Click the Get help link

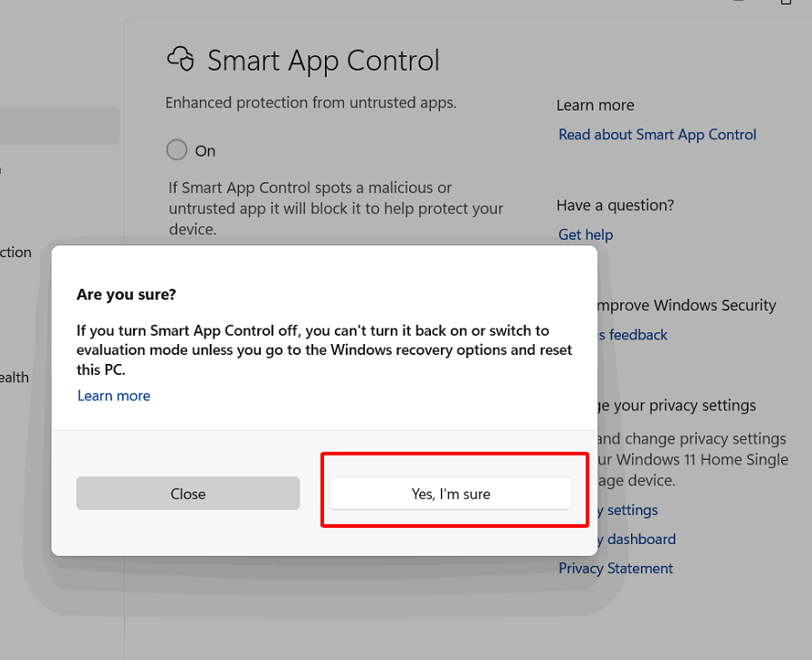pos(585,234)
